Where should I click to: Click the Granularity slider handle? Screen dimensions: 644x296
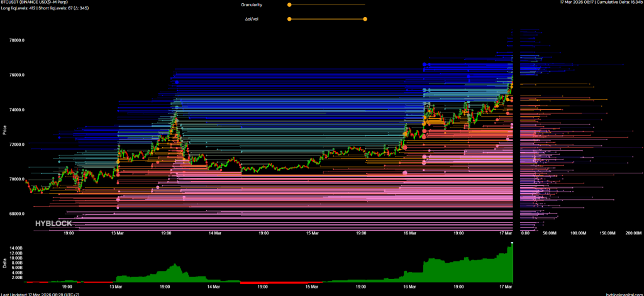289,4
